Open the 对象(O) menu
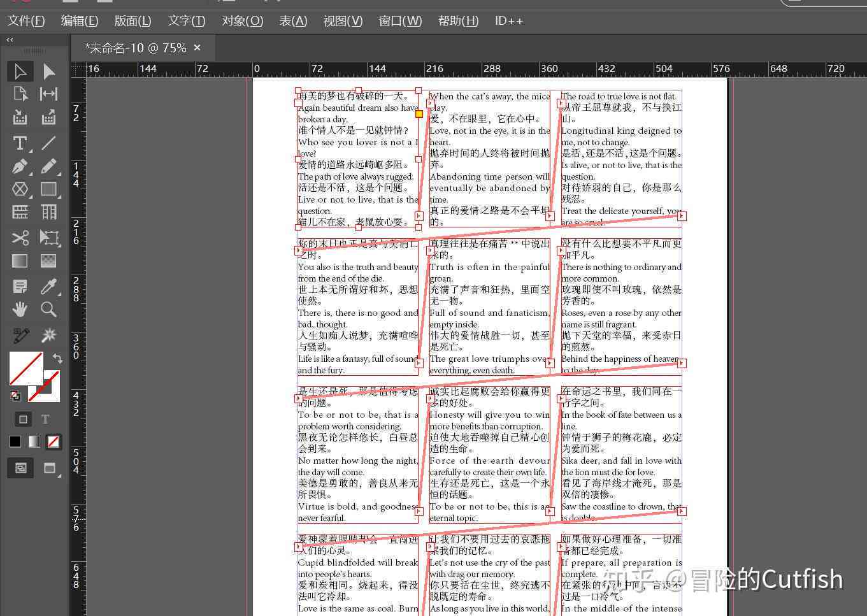 point(243,21)
